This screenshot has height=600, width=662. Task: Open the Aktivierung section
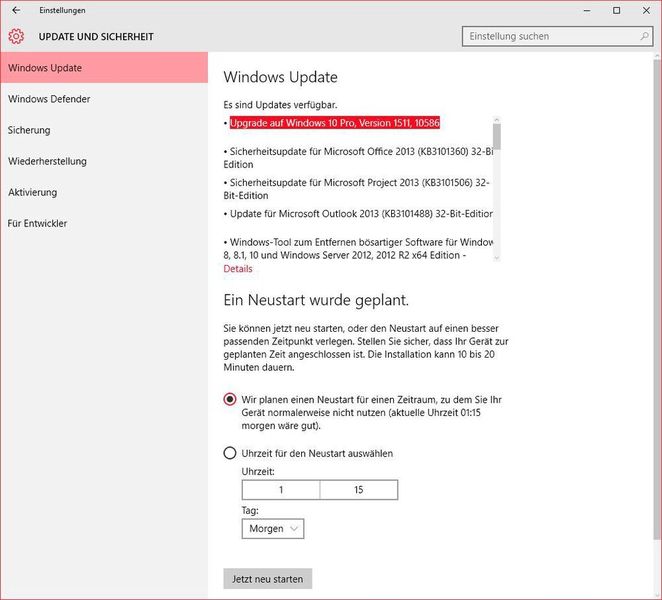click(x=104, y=192)
